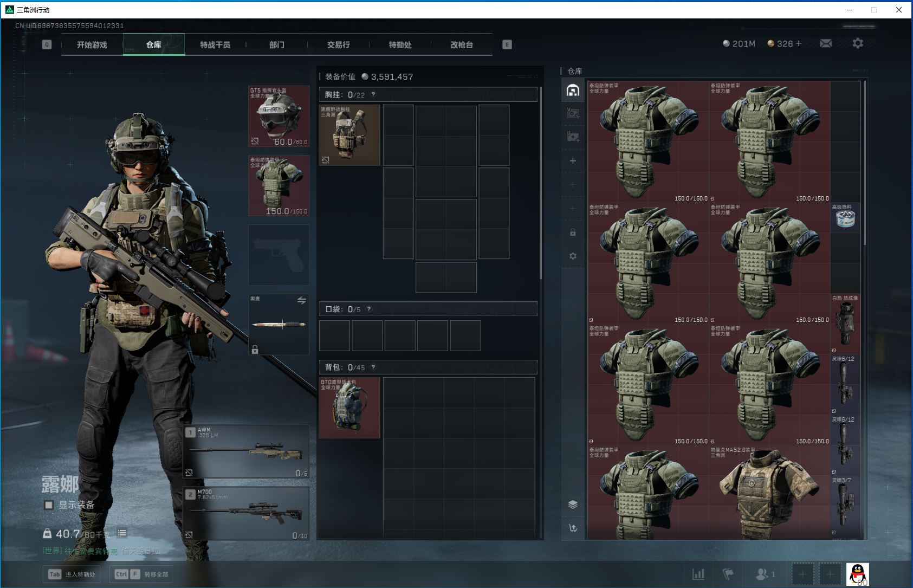Select the 特里克MAS2.0装甲 item in warehouse
913x588 pixels.
769,492
